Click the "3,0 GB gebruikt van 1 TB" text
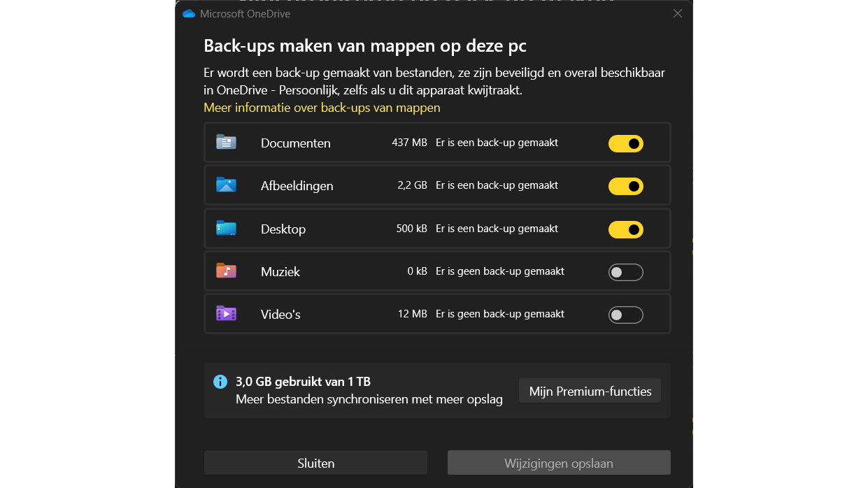The width and height of the screenshot is (868, 488). pyautogui.click(x=303, y=382)
